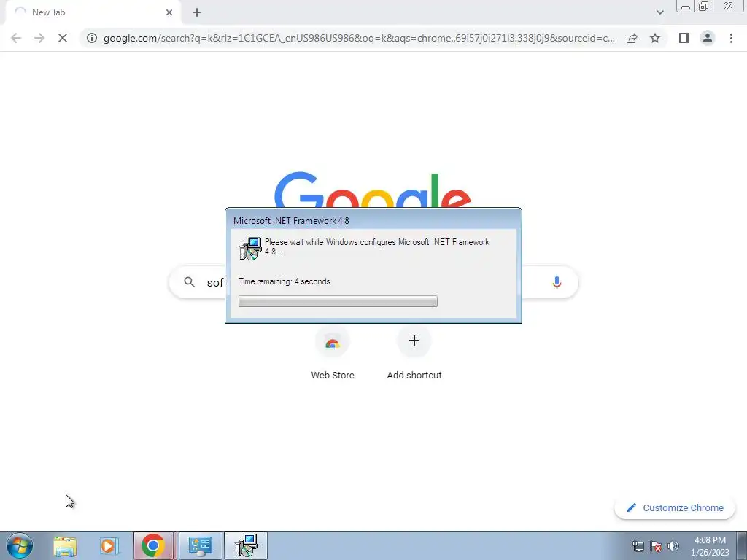747x560 pixels.
Task: Open the Chrome profile avatar
Action: (708, 38)
